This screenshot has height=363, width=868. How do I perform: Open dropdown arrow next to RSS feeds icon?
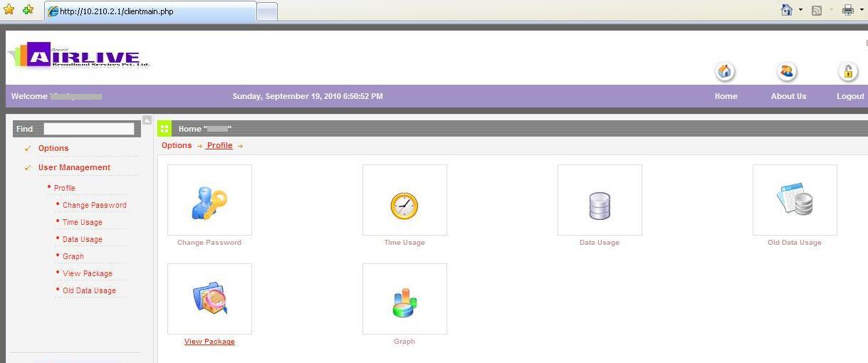pyautogui.click(x=830, y=10)
